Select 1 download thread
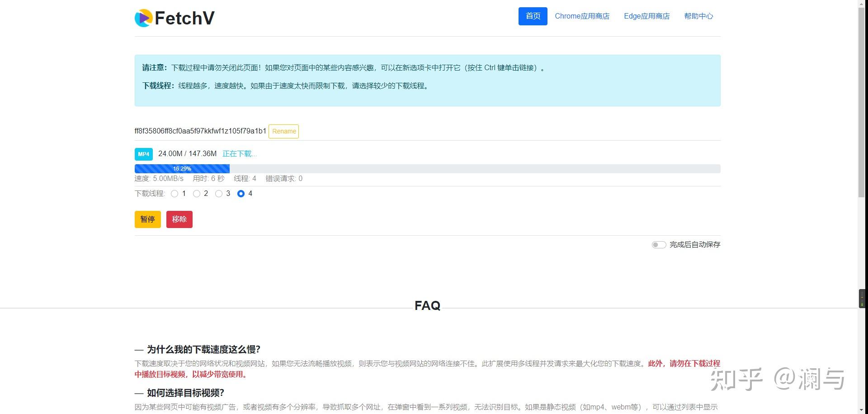 (x=175, y=194)
